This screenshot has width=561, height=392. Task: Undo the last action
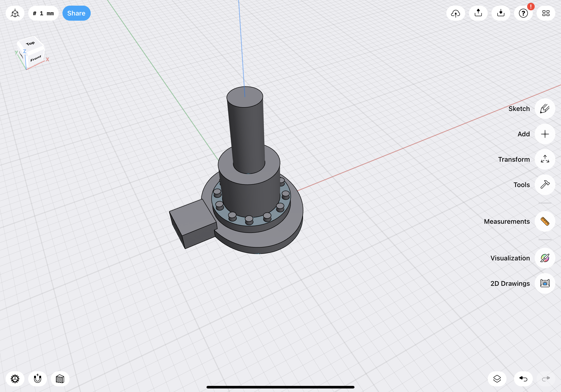coord(523,379)
